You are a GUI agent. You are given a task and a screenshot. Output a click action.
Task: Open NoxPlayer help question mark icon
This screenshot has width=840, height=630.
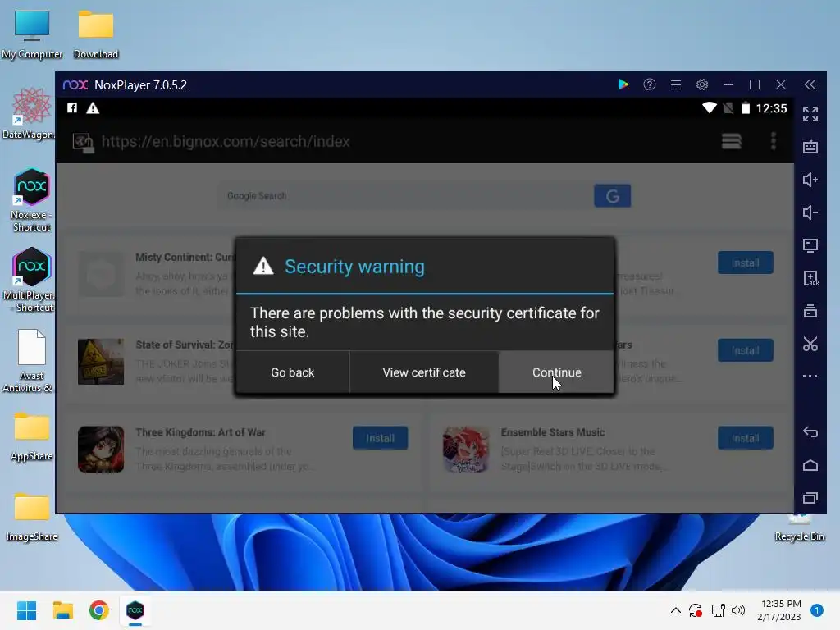coord(650,84)
